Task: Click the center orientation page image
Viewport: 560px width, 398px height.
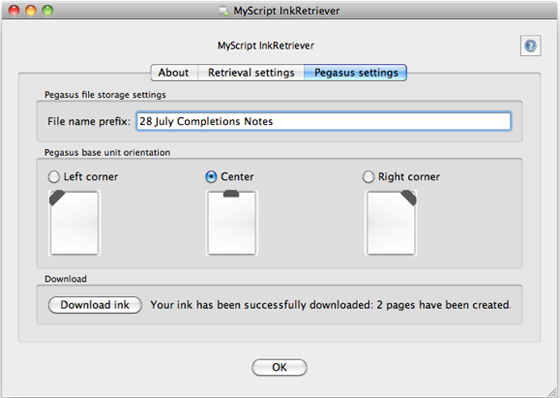Action: point(232,223)
